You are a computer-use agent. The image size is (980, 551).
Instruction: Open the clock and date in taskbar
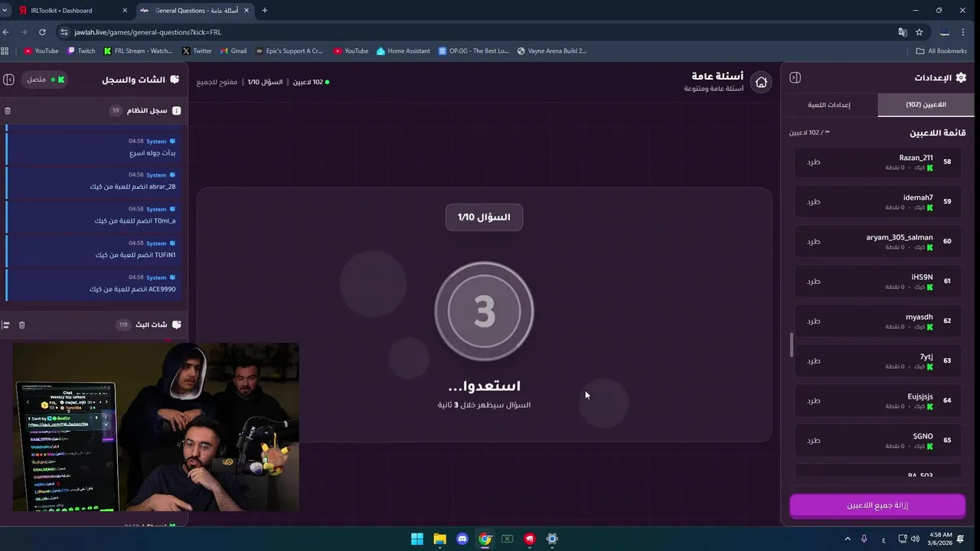tap(942, 539)
